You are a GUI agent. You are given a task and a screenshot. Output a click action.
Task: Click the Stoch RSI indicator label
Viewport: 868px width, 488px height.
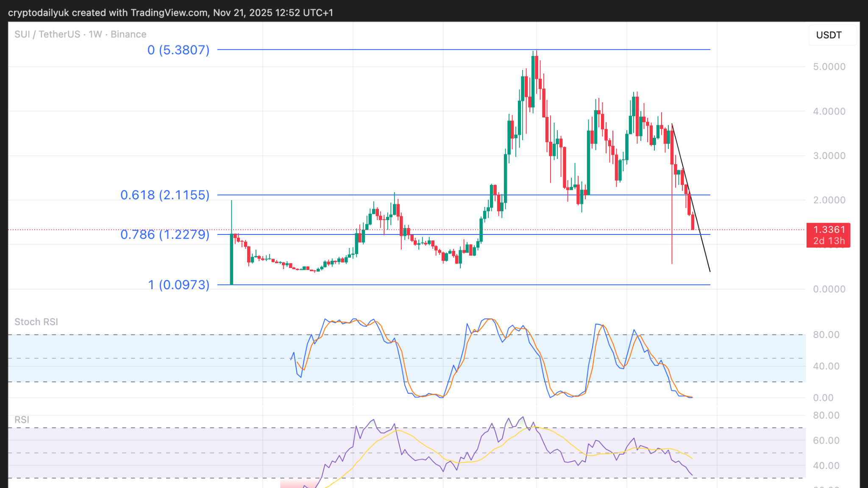tap(36, 322)
